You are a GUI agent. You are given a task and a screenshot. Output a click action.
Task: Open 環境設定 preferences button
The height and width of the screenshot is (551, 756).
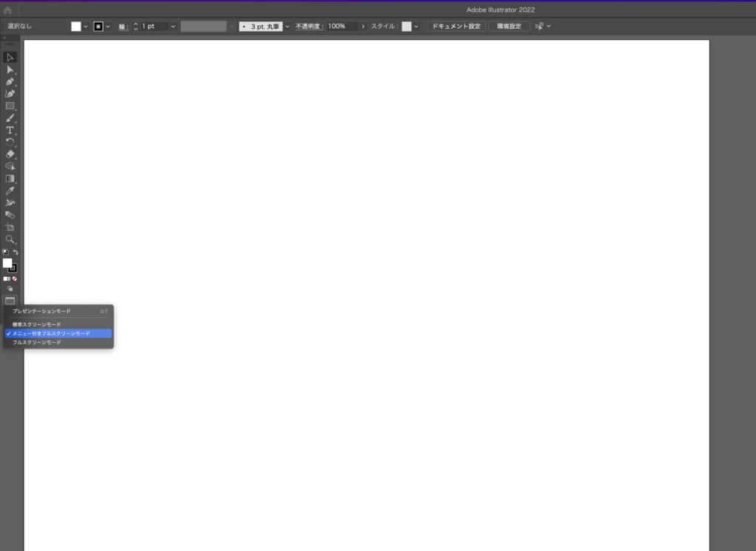(x=509, y=27)
